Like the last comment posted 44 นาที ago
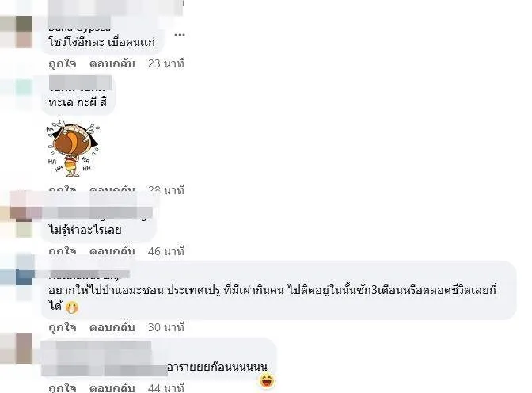Screen dimensions: 532x393 (63, 387)
